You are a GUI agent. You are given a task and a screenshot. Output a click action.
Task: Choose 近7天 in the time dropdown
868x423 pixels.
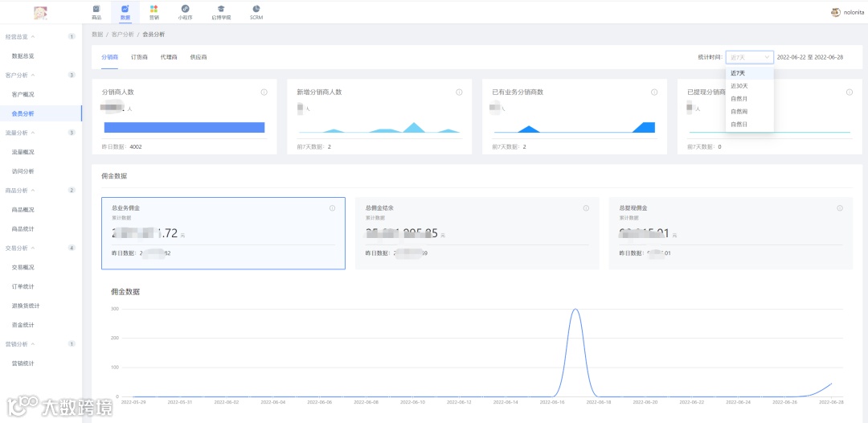coord(750,73)
